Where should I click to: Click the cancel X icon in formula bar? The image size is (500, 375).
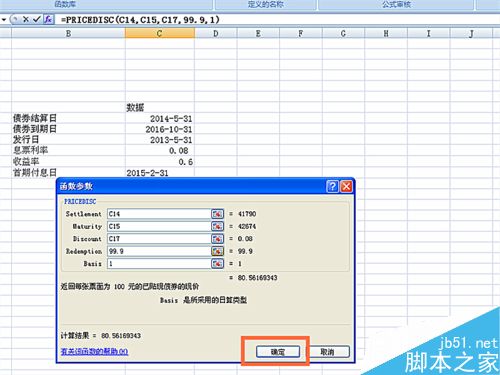26,19
